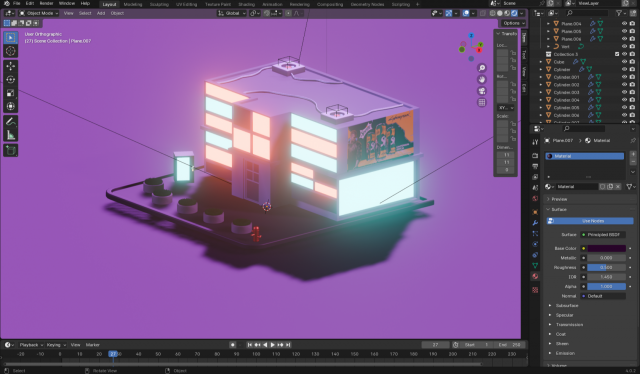Screen dimensions: 640x374
Task: Hide Cube in viewport via eye icon
Action: tap(624, 62)
